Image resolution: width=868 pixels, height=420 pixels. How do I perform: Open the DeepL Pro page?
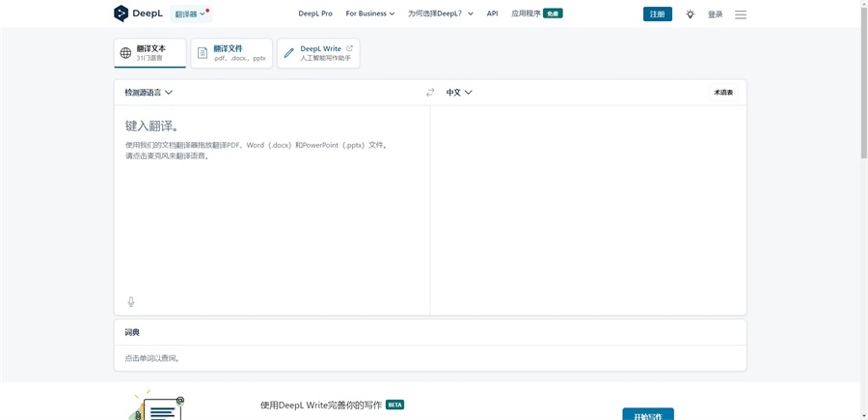pyautogui.click(x=315, y=14)
